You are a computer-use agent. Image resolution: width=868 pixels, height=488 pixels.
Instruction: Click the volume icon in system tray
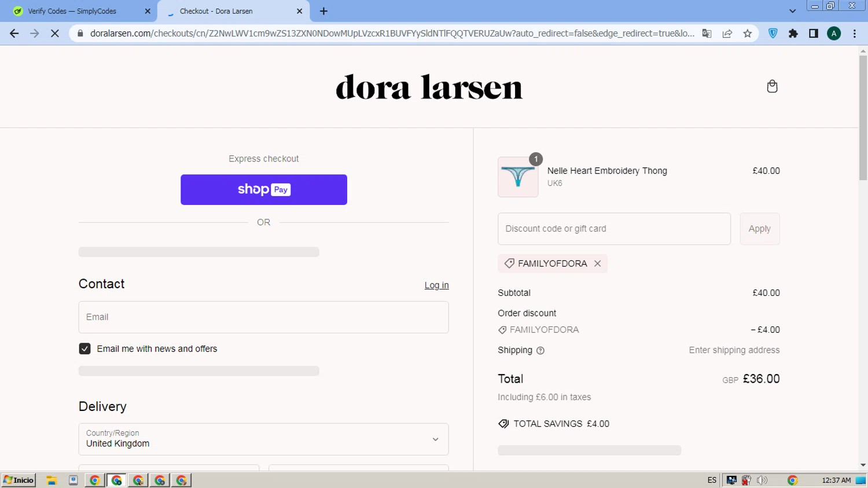(762, 480)
